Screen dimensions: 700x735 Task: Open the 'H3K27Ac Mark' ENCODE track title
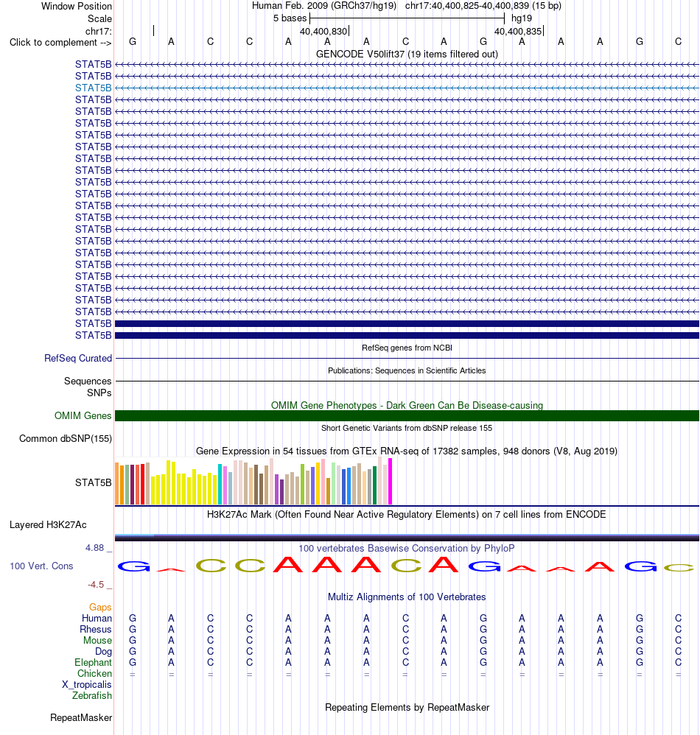coord(407,514)
